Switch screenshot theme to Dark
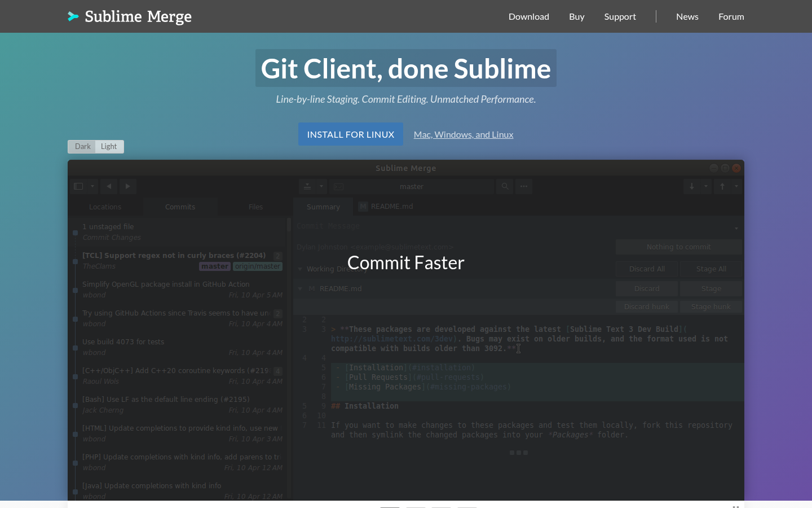812x508 pixels. [x=82, y=147]
